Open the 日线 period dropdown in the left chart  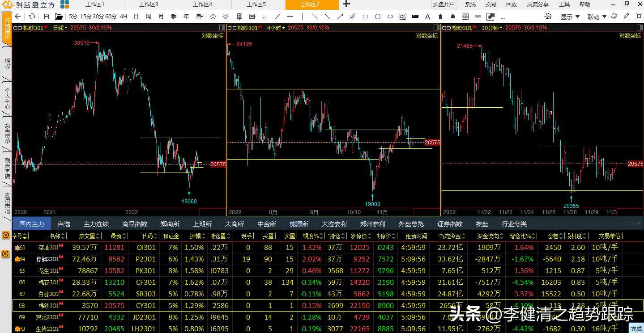click(60, 28)
